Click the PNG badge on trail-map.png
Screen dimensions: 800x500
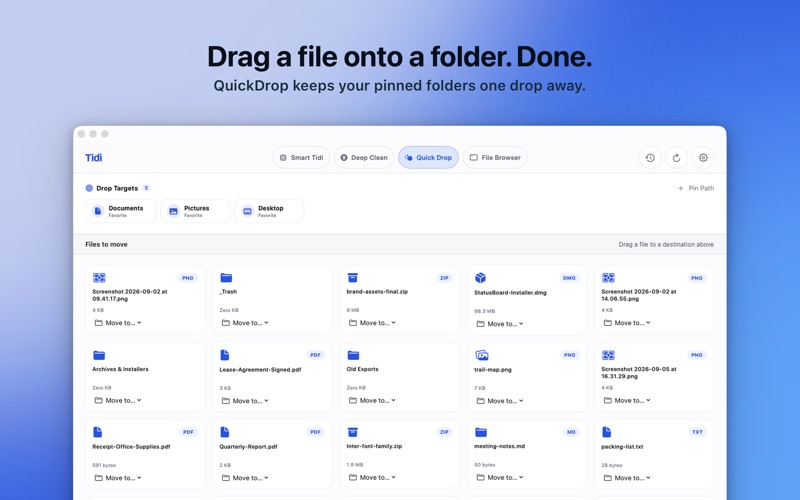pyautogui.click(x=569, y=355)
